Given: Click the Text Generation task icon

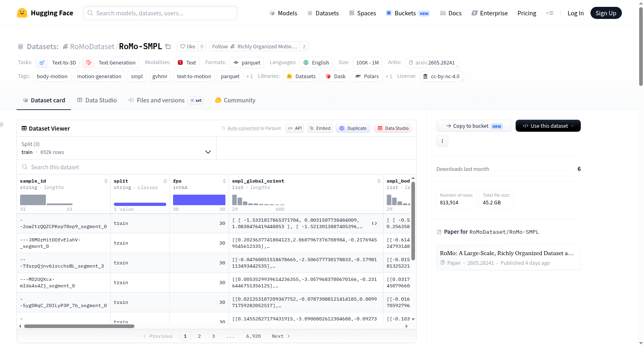Looking at the screenshot, I should [89, 63].
